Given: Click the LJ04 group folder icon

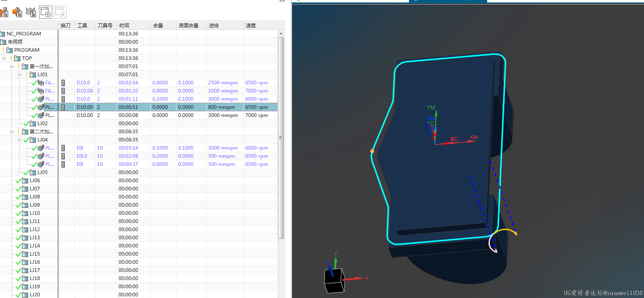Looking at the screenshot, I should (33, 140).
